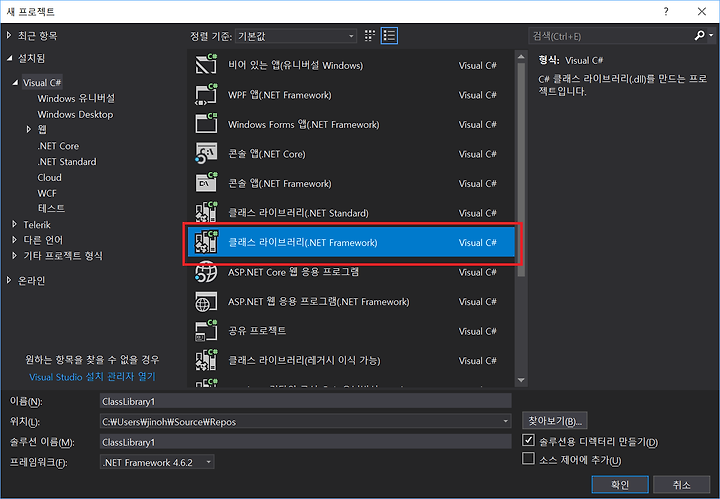Image resolution: width=720 pixels, height=499 pixels.
Task: Click the WPF 앱(.NET Framework) template icon
Action: tap(206, 95)
